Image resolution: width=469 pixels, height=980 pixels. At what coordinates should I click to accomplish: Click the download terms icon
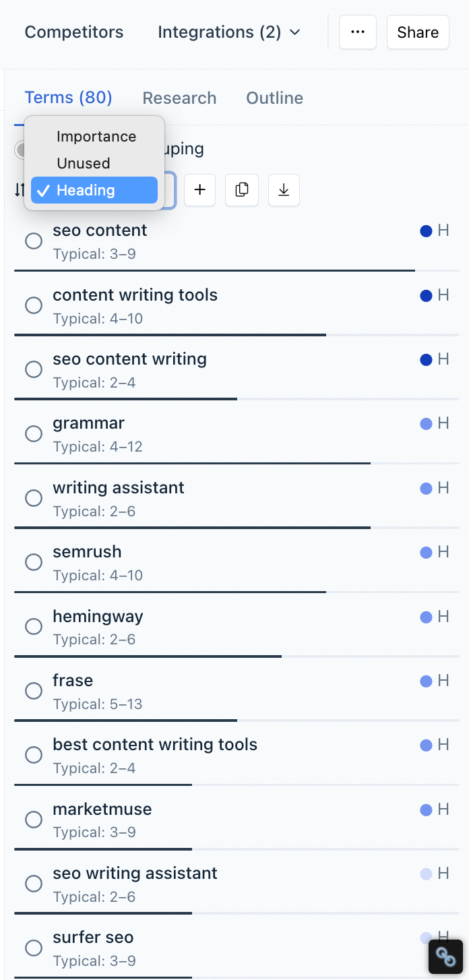click(x=284, y=190)
